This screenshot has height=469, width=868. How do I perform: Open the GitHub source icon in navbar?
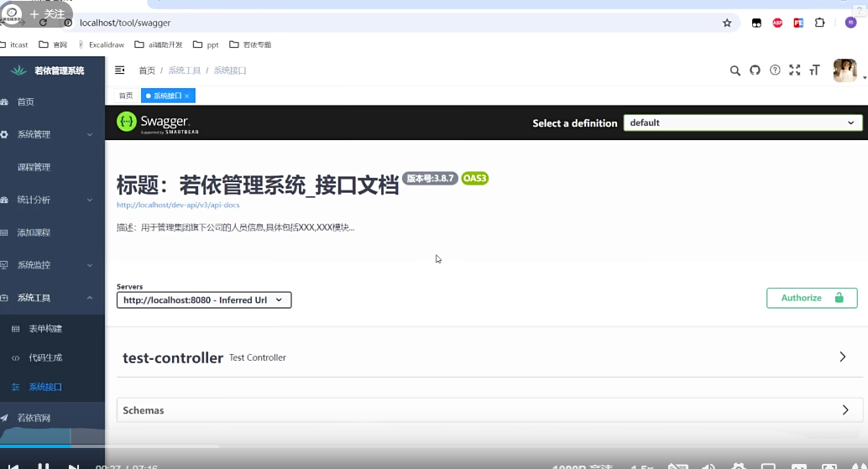tap(755, 70)
